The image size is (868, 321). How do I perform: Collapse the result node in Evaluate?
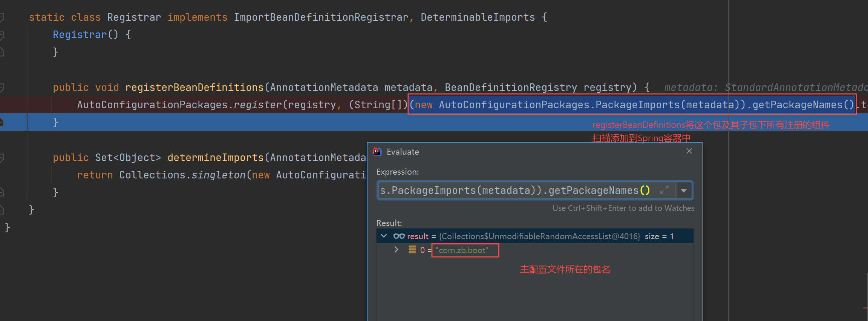384,236
